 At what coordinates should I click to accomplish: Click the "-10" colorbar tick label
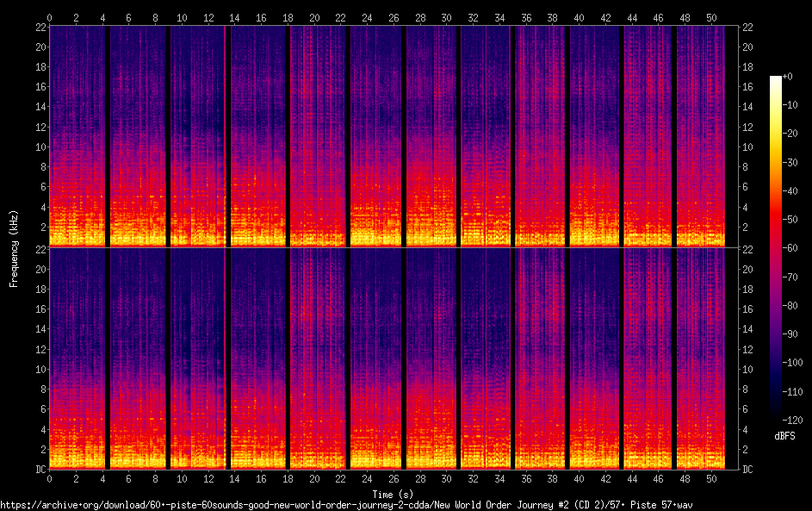coord(790,104)
